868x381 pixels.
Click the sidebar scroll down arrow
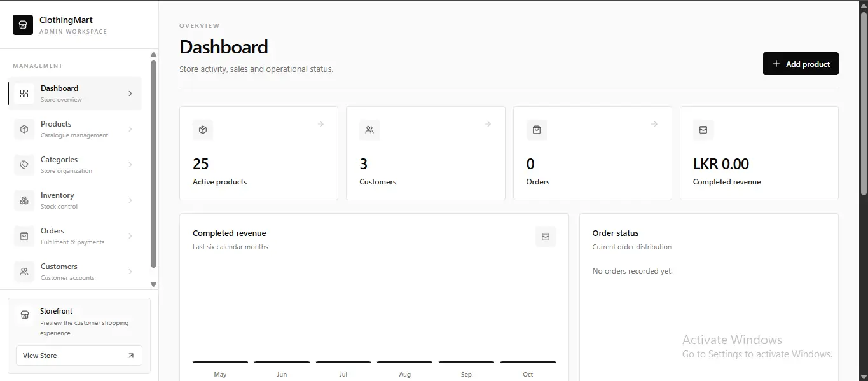point(153,284)
